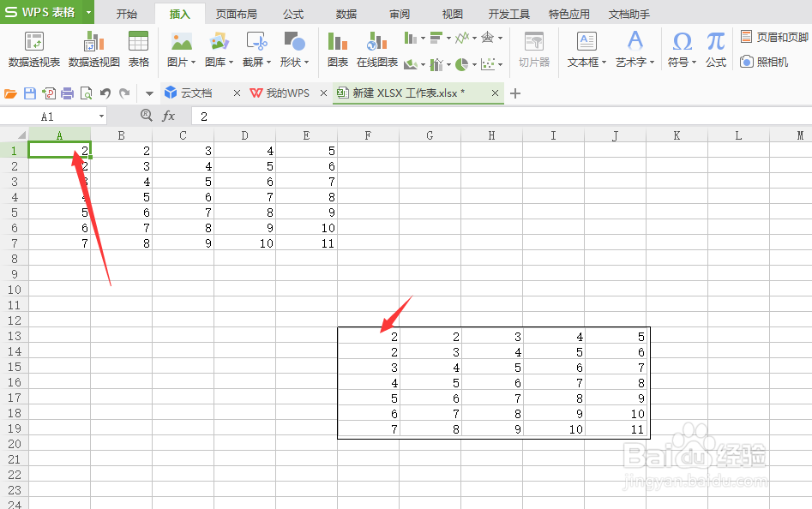Open the WPS 表格 main menu dropdown
The height and width of the screenshot is (509, 812).
[88, 12]
